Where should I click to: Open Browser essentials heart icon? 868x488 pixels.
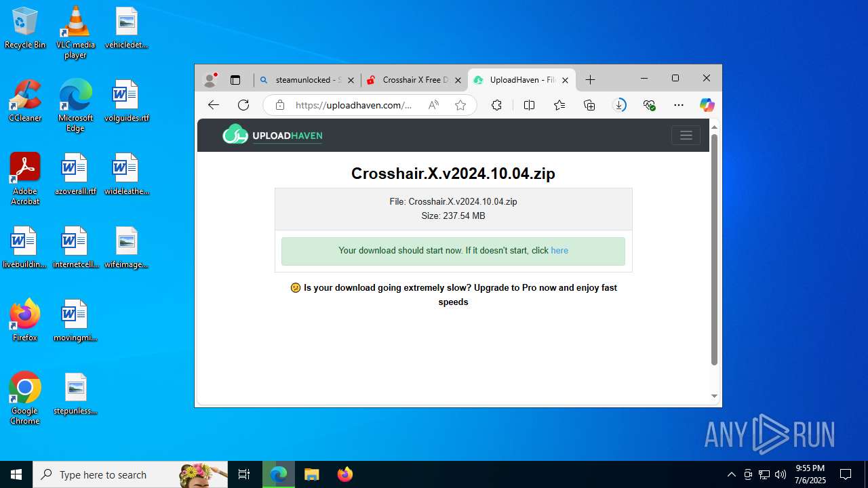(x=649, y=105)
